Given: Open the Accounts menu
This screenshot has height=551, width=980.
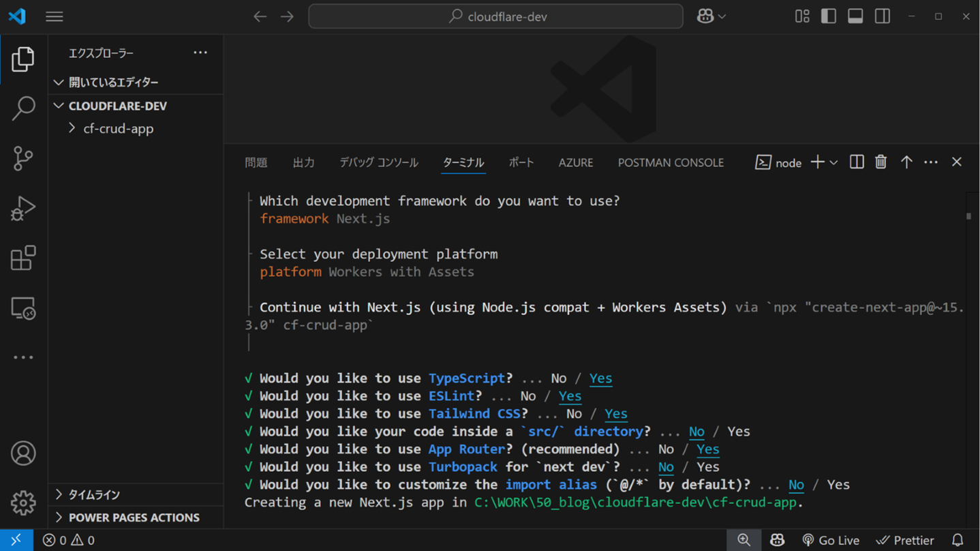Looking at the screenshot, I should click(23, 453).
